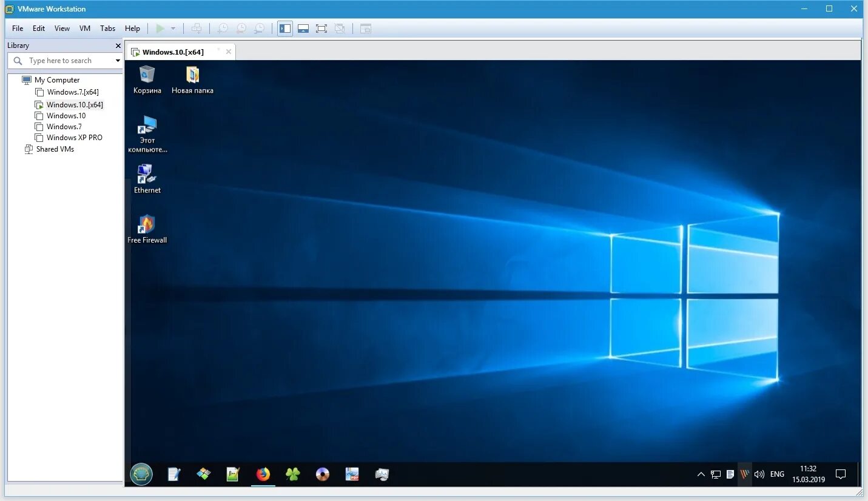Image resolution: width=868 pixels, height=501 pixels.
Task: Select the Free Firewall desktop shortcut
Action: (x=147, y=229)
